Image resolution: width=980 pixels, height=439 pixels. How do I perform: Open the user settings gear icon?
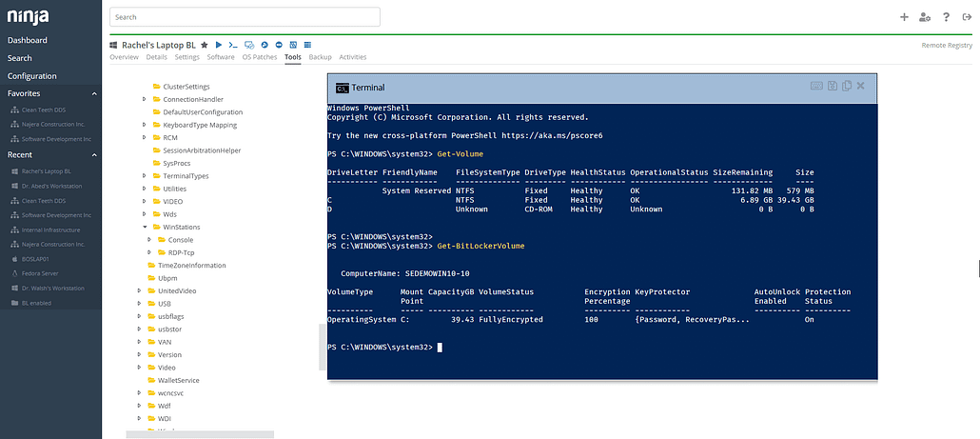pos(925,17)
